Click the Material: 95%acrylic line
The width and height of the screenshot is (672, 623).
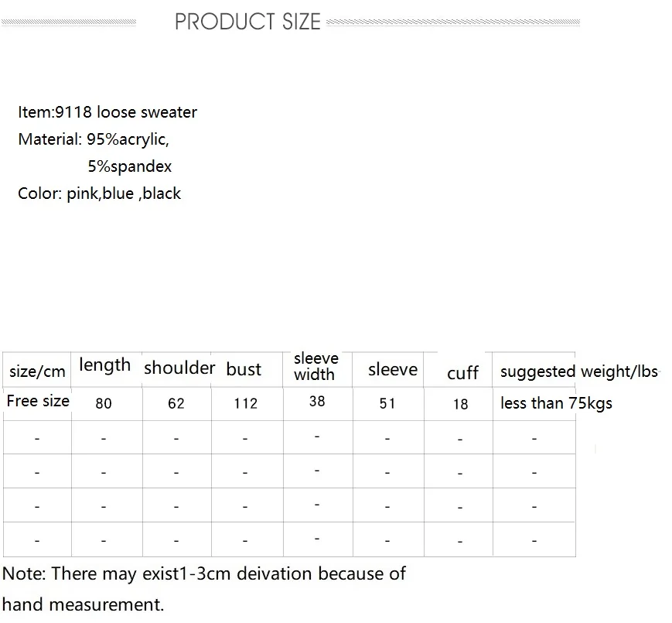pyautogui.click(x=94, y=140)
